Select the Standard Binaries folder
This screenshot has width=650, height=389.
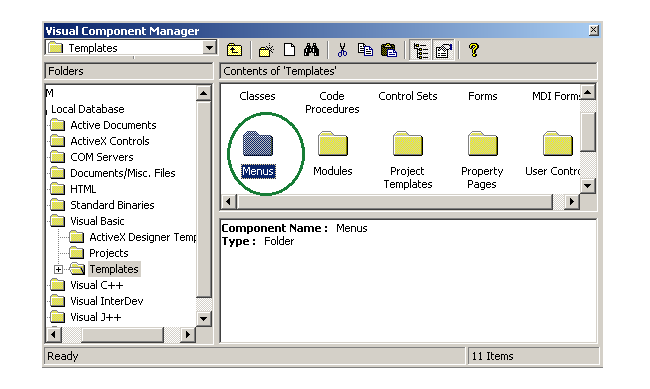(112, 205)
